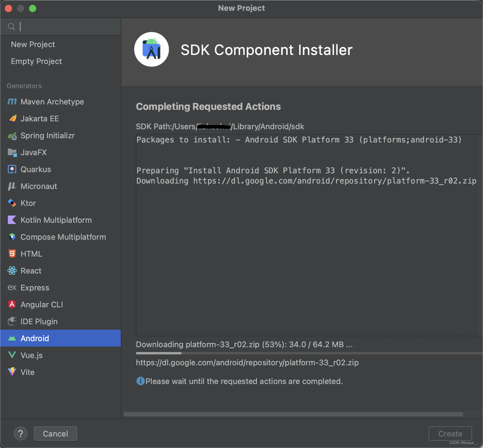Screen dimensions: 483x448
Task: Click the 'Downloading https://dl.google.com' log line
Action: [x=306, y=181]
